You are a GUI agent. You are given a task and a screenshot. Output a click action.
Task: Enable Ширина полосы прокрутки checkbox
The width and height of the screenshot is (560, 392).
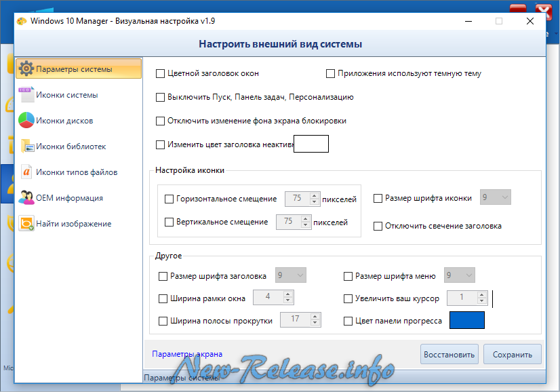163,321
